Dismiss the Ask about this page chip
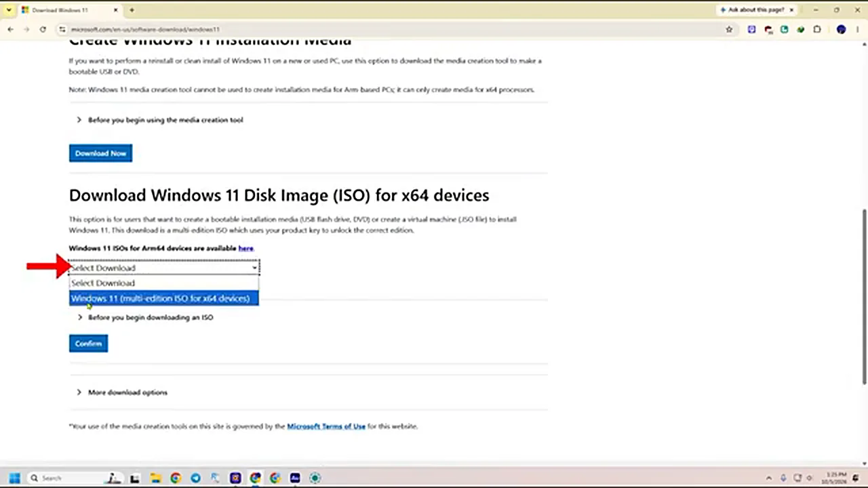The width and height of the screenshot is (868, 488). click(791, 10)
